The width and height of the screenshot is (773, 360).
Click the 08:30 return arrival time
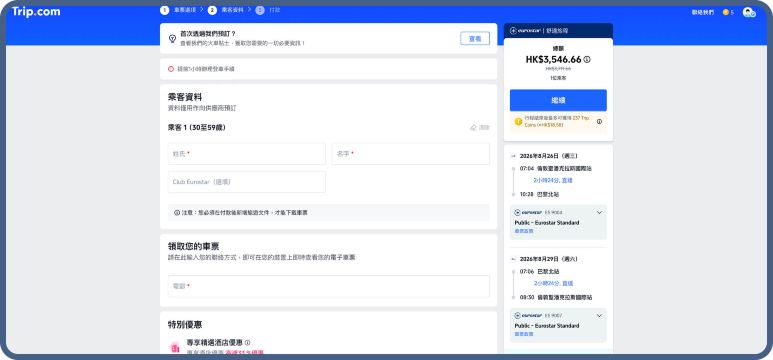pyautogui.click(x=527, y=298)
